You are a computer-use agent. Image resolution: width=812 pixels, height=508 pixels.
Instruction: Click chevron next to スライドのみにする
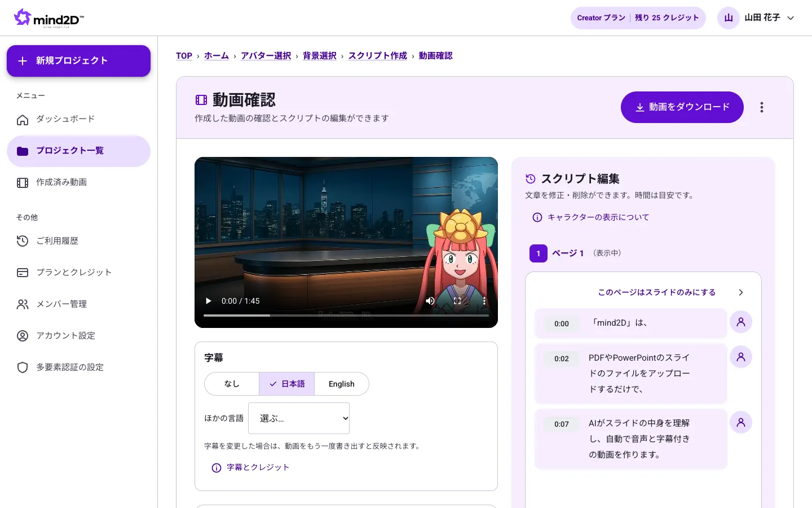coord(741,292)
